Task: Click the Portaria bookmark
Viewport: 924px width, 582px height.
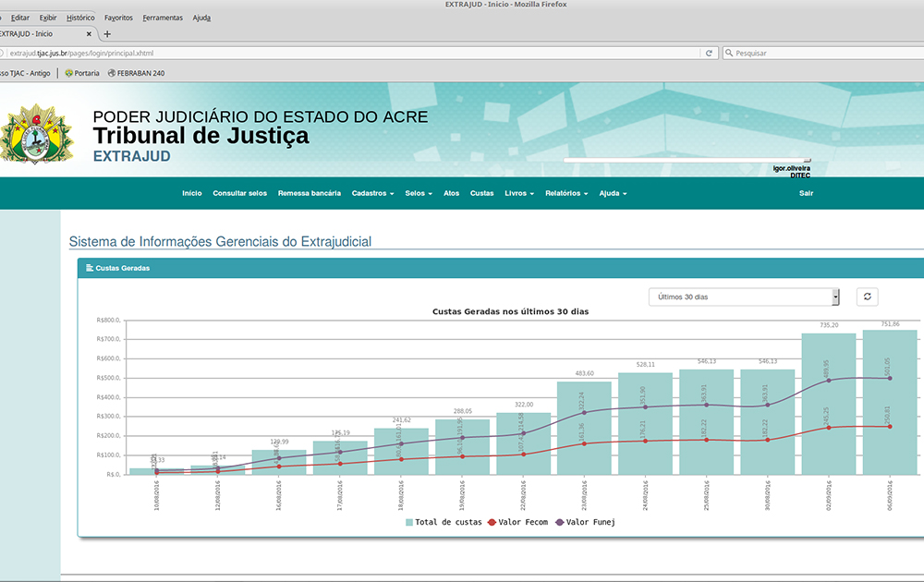Action: click(81, 73)
